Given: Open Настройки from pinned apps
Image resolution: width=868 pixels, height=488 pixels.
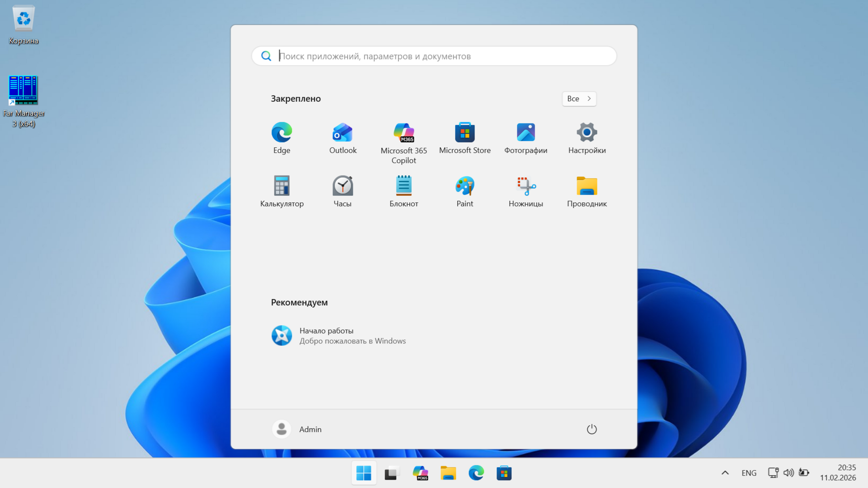Looking at the screenshot, I should (586, 138).
